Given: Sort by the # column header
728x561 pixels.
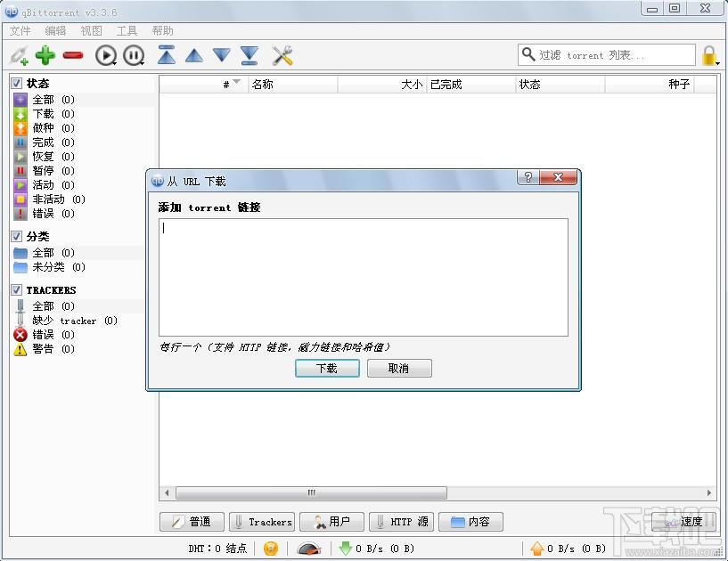Looking at the screenshot, I should pyautogui.click(x=204, y=84).
